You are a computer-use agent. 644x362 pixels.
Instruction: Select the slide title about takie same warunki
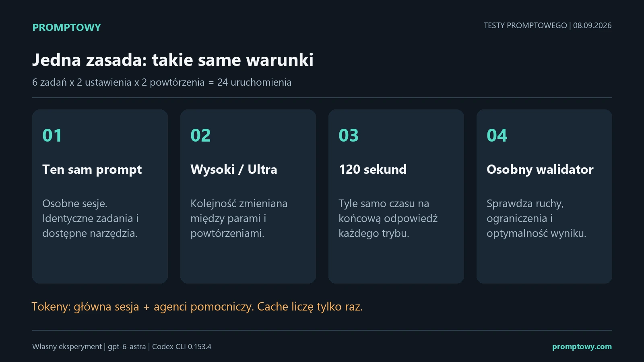(173, 60)
